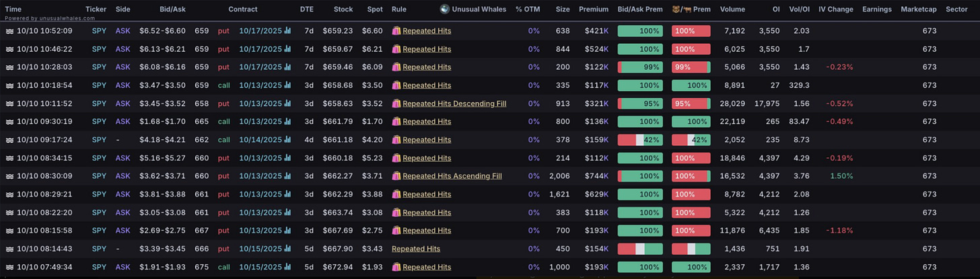The width and height of the screenshot is (980, 279).
Task: Click the money bag icon beside Repeated Hits Ascending Fill
Action: (x=396, y=176)
